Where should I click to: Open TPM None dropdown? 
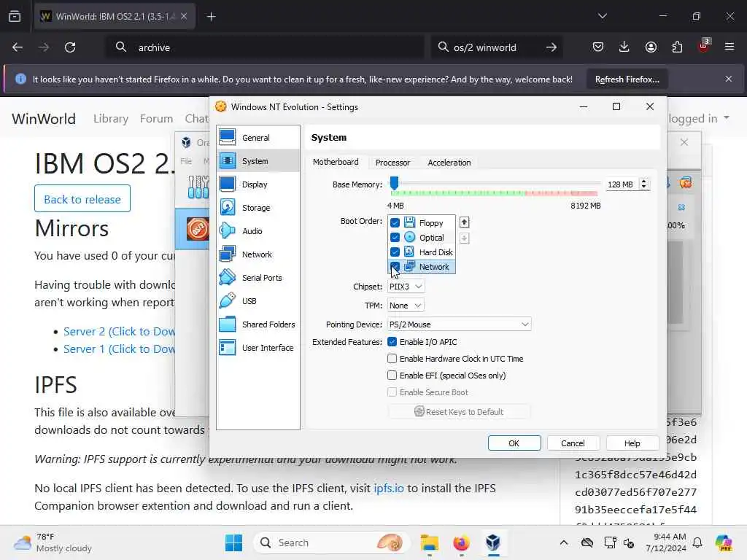(x=406, y=306)
